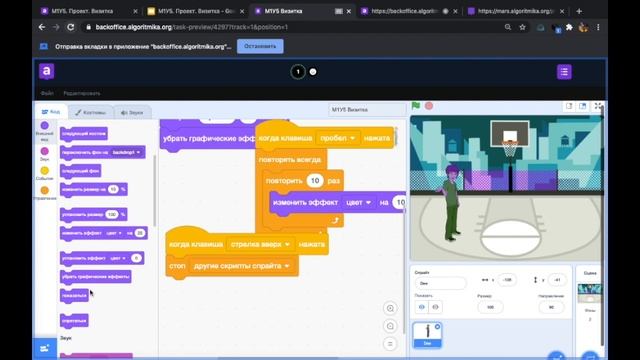Reload the page in Chrome
This screenshot has width=640, height=360.
pos(71,27)
